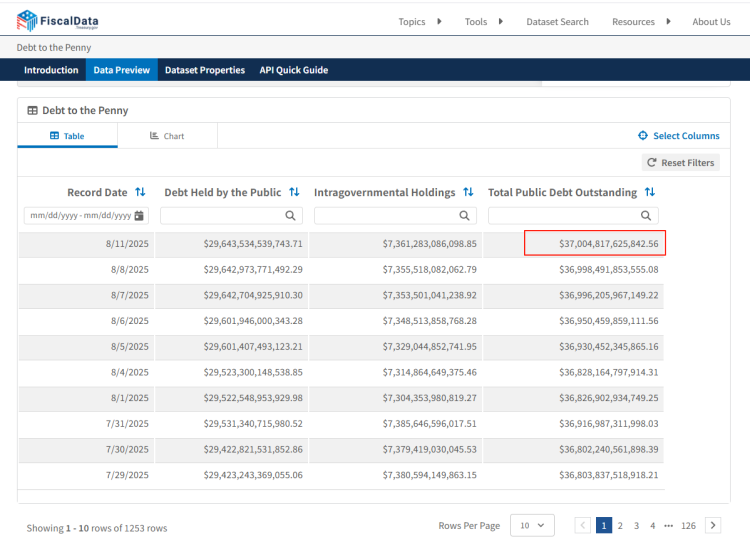Sort Total Public Debt Outstanding column
This screenshot has height=554, width=750.
pos(650,192)
